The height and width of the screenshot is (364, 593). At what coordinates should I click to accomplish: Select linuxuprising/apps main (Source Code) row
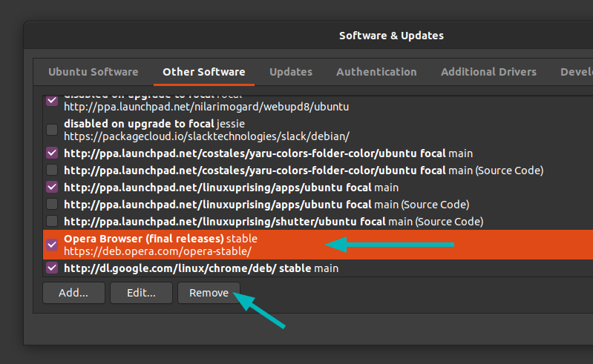pos(318,205)
